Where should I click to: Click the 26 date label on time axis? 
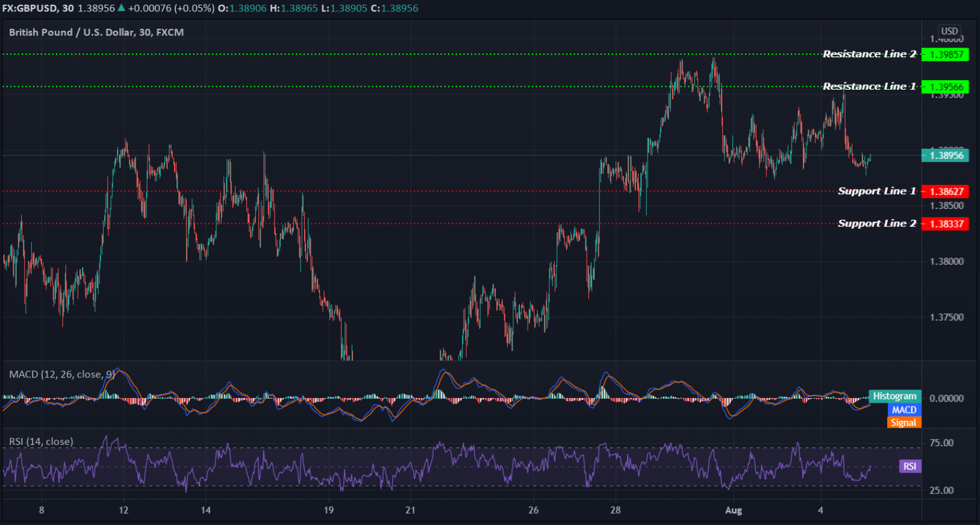coord(533,510)
